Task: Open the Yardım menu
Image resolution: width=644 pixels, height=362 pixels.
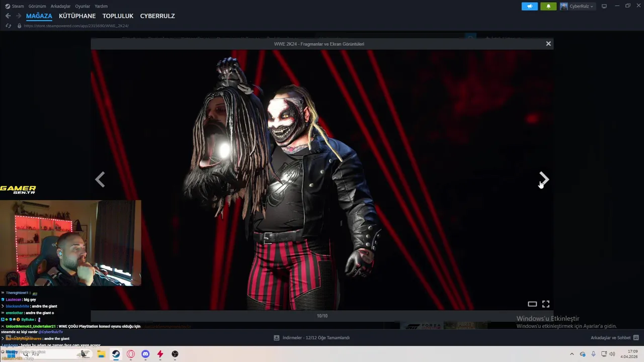Action: coord(101,6)
